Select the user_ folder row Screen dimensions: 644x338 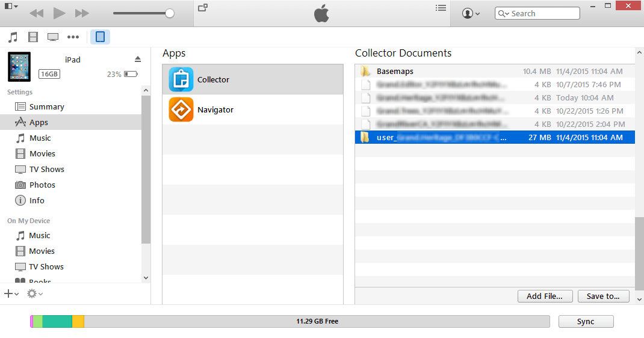[x=495, y=137]
